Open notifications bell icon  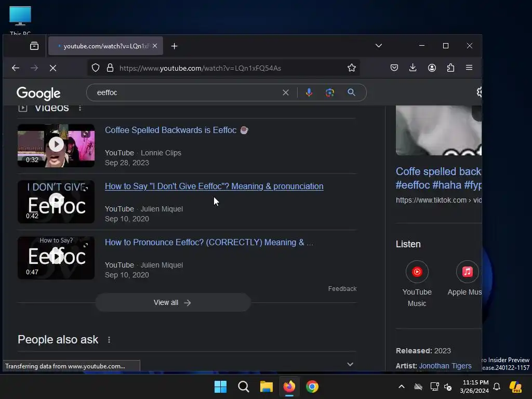[497, 387]
